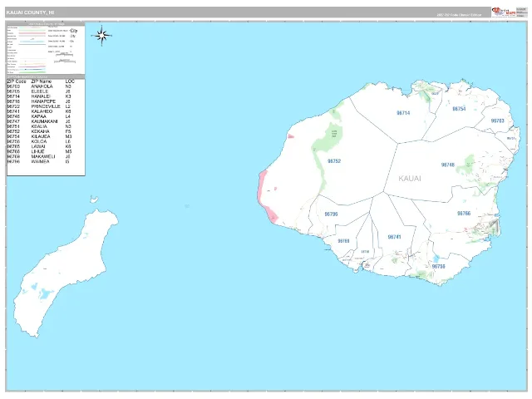Viewport: 532px width, 399px height.
Task: Select ZIP label 96703 on the map
Action: click(x=497, y=121)
